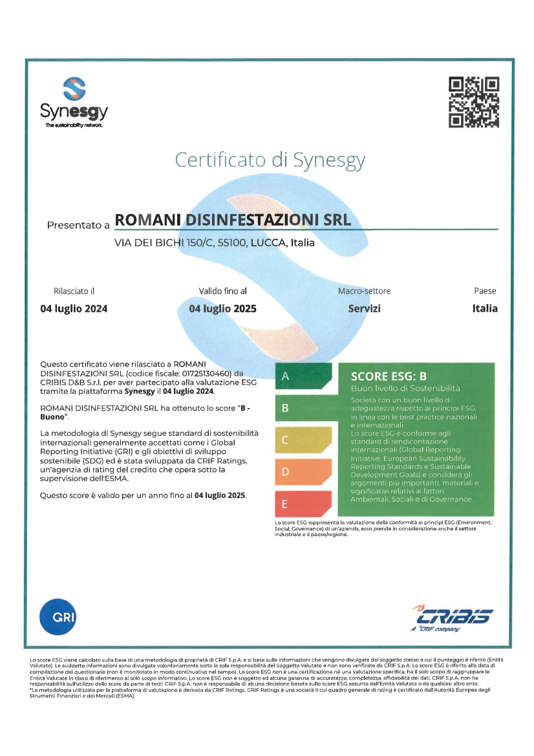534x756 pixels.
Task: Click 'Buon livello di Sostenibilità' subtitle
Action: 405,389
